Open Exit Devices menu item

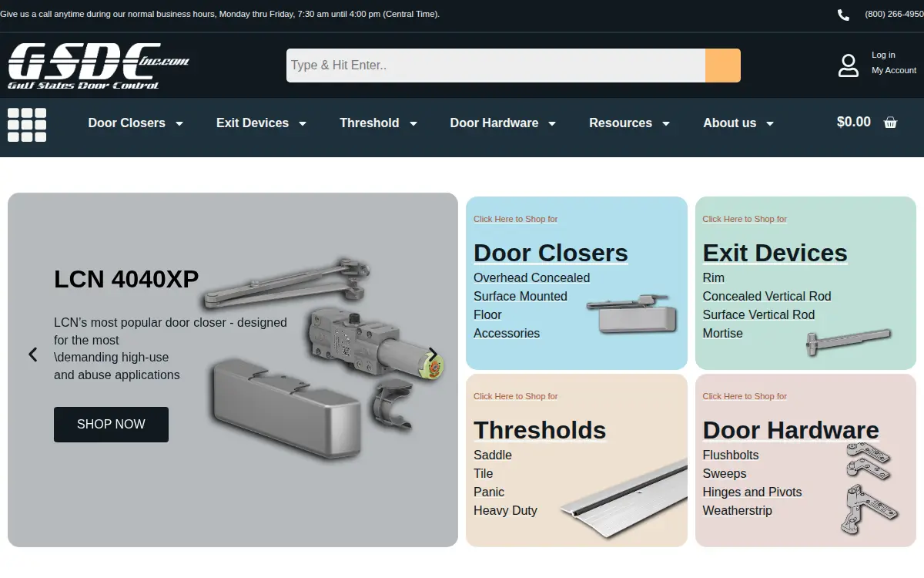(x=253, y=123)
